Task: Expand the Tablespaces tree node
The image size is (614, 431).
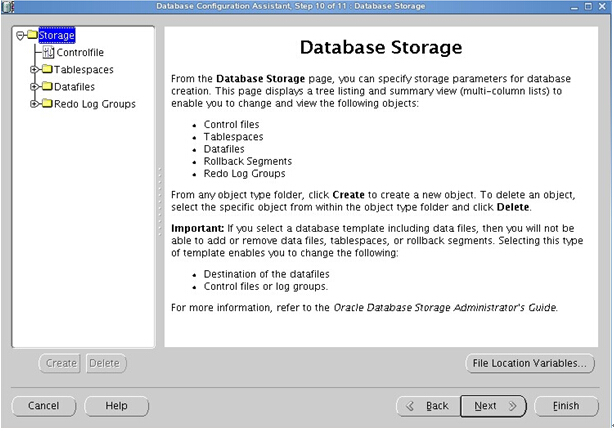Action: click(34, 70)
